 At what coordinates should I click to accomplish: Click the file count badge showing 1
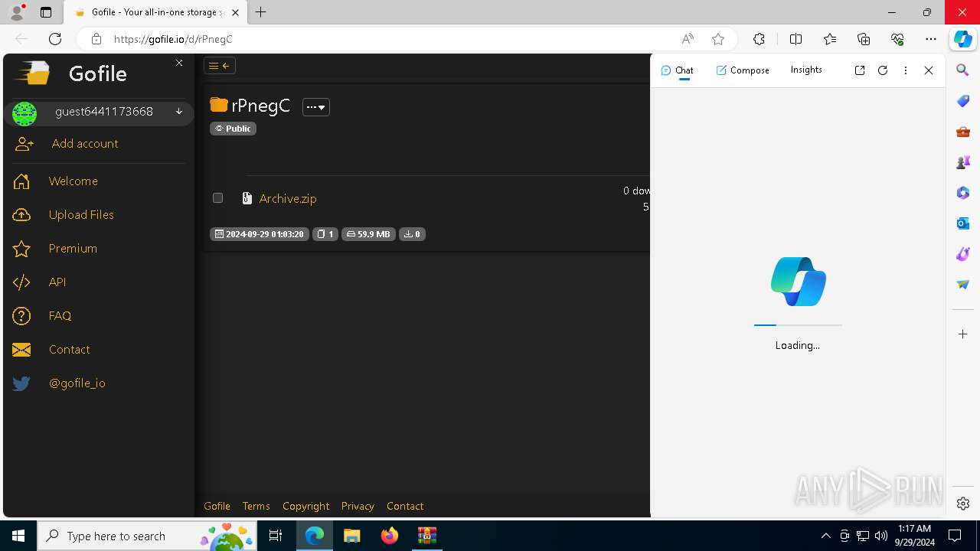[325, 234]
